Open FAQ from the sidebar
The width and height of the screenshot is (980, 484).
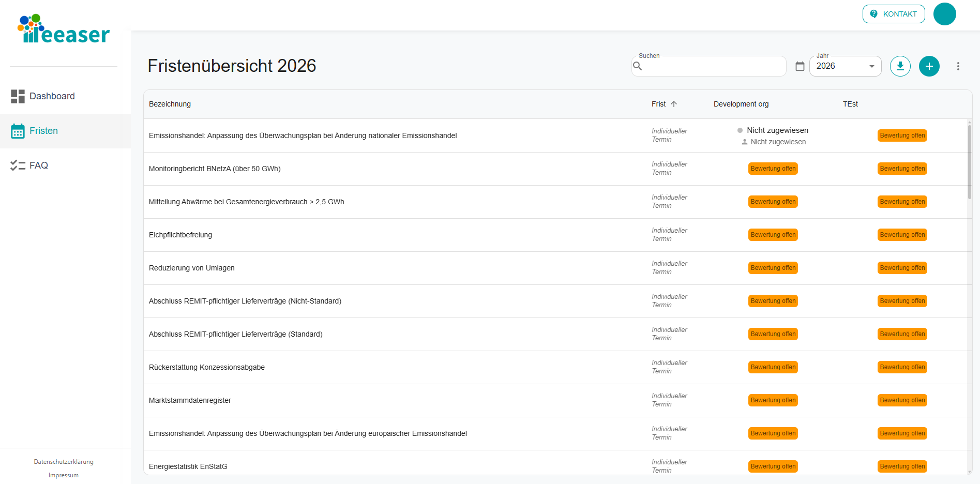pyautogui.click(x=38, y=165)
